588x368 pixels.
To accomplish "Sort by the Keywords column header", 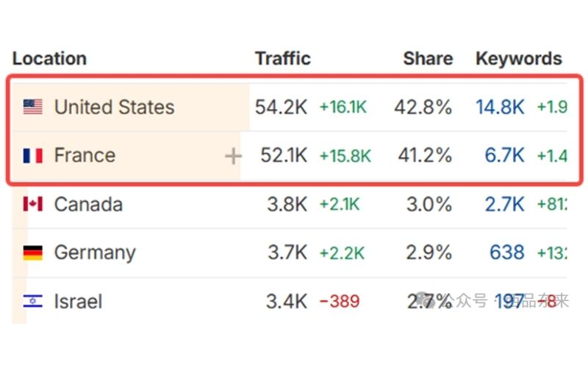I will [519, 59].
